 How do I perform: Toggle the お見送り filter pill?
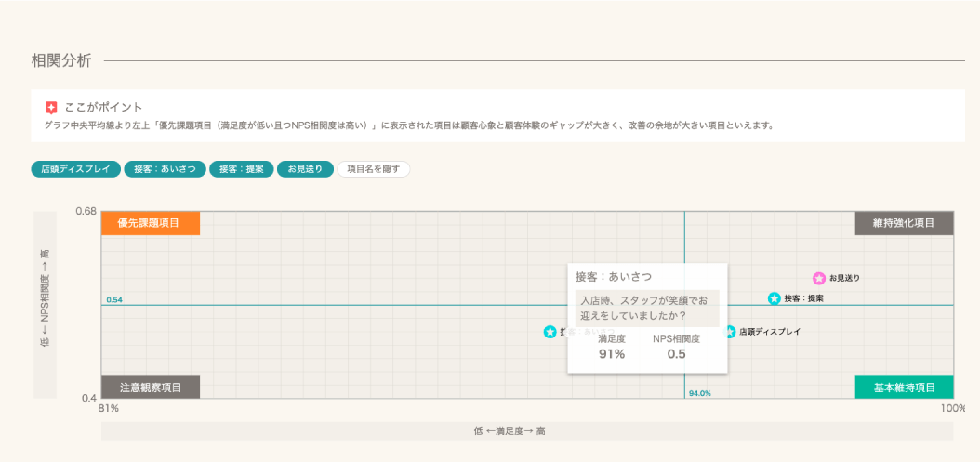305,169
